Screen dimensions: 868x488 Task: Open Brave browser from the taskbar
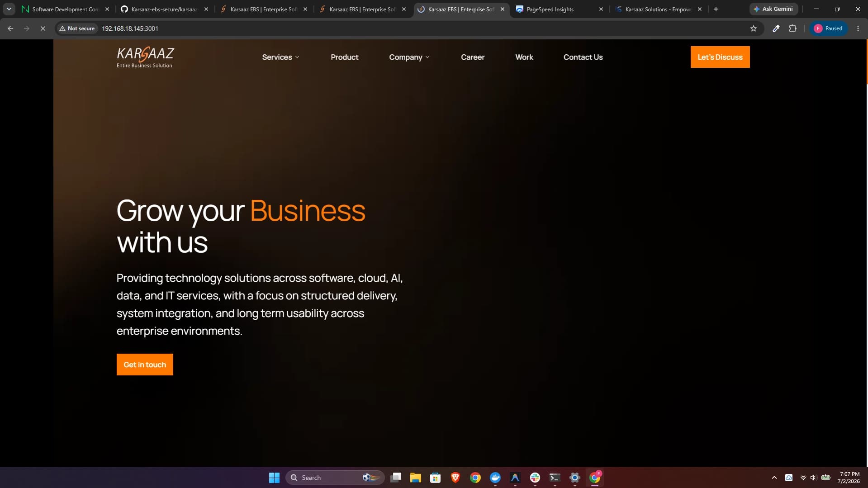click(455, 477)
